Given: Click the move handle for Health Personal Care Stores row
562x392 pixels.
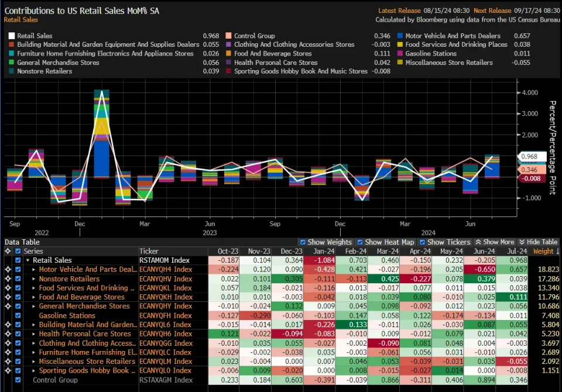Looking at the screenshot, I should coord(8,333).
